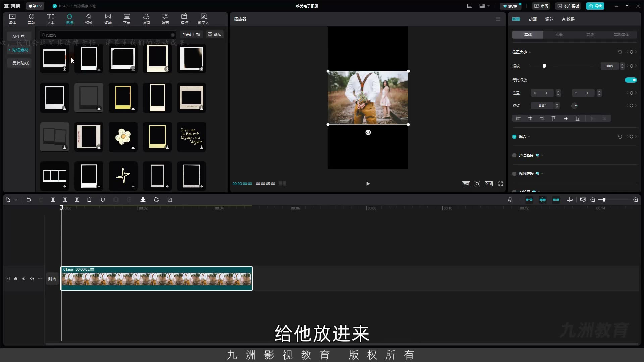Click the 缩放 scale slider handle
The width and height of the screenshot is (644, 362).
[544, 66]
